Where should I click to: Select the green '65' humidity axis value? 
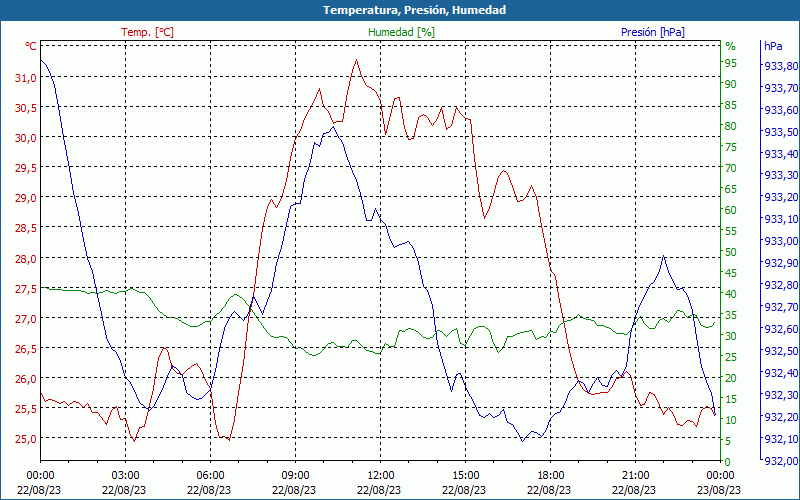[731, 189]
